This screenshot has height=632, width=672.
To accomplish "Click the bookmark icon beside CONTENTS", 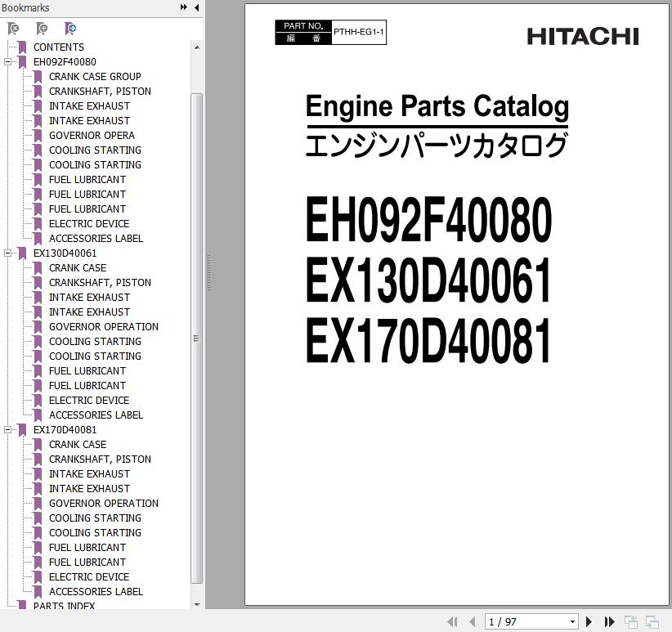I will tap(22, 47).
